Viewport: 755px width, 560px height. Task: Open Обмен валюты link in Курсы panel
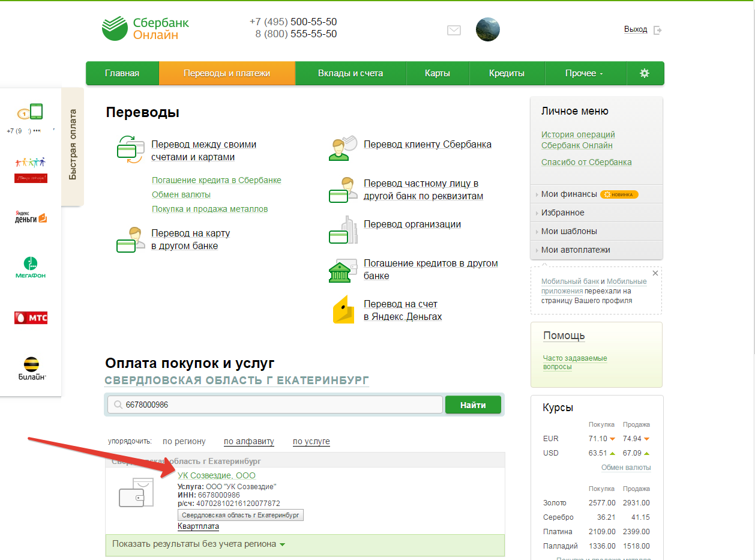tap(626, 468)
